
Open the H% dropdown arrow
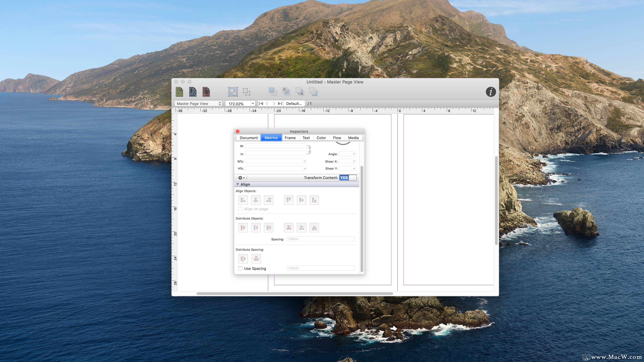(x=305, y=169)
